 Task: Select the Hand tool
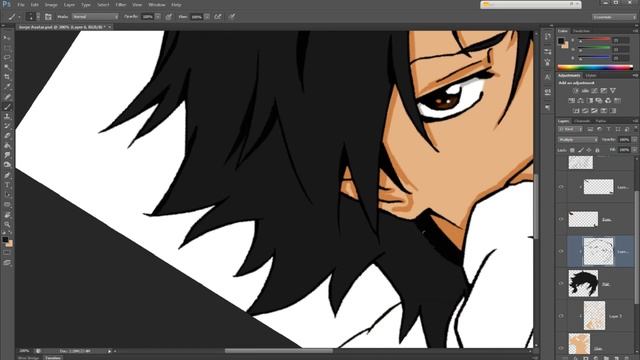coord(7,215)
